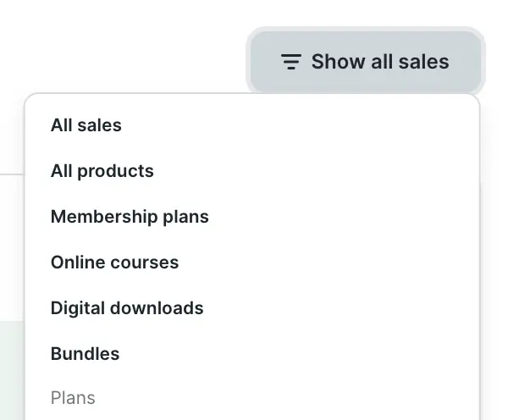Show only Membership plans sales

(x=130, y=217)
